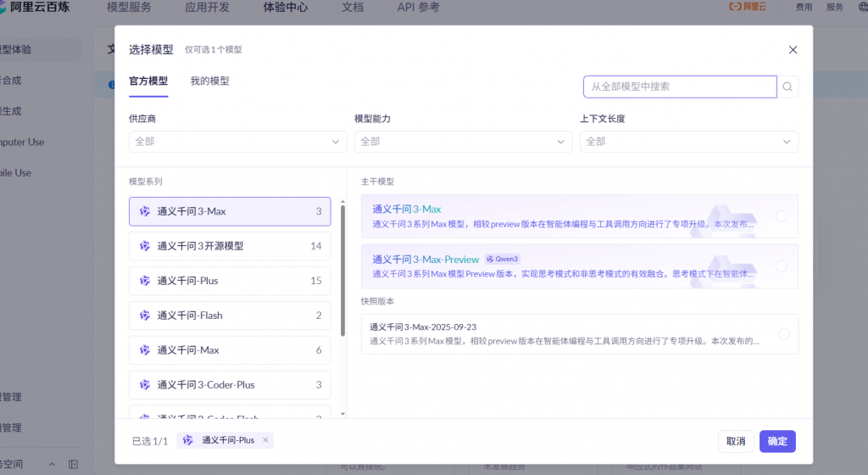This screenshot has width=868, height=475.
Task: Click the globe language icon
Action: click(862, 7)
